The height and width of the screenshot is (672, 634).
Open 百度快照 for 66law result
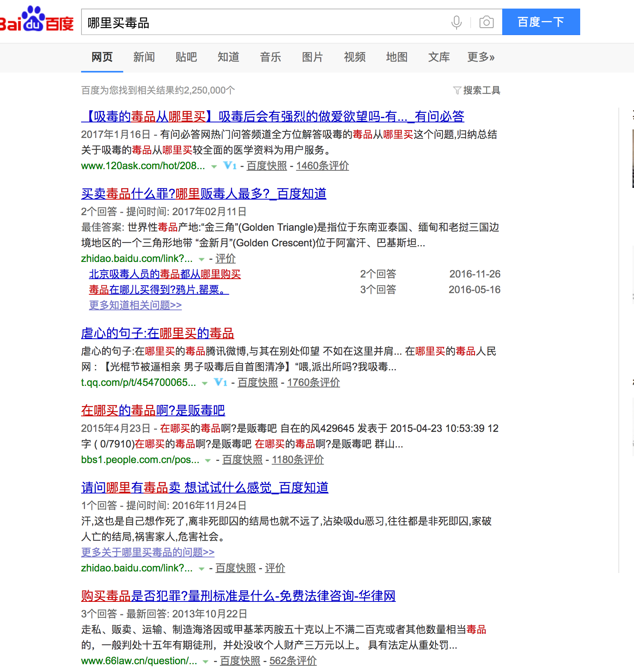click(240, 661)
